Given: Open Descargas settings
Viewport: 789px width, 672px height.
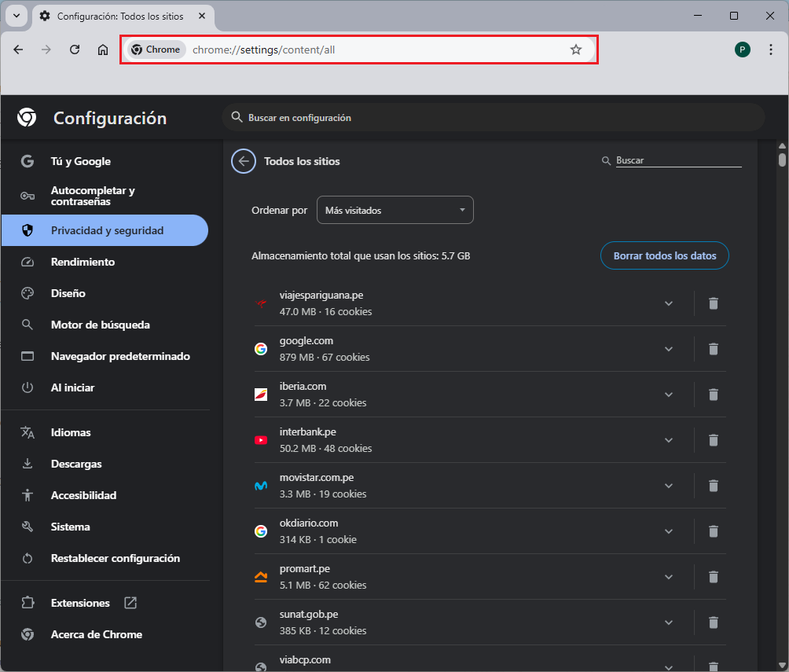Looking at the screenshot, I should tap(105, 464).
